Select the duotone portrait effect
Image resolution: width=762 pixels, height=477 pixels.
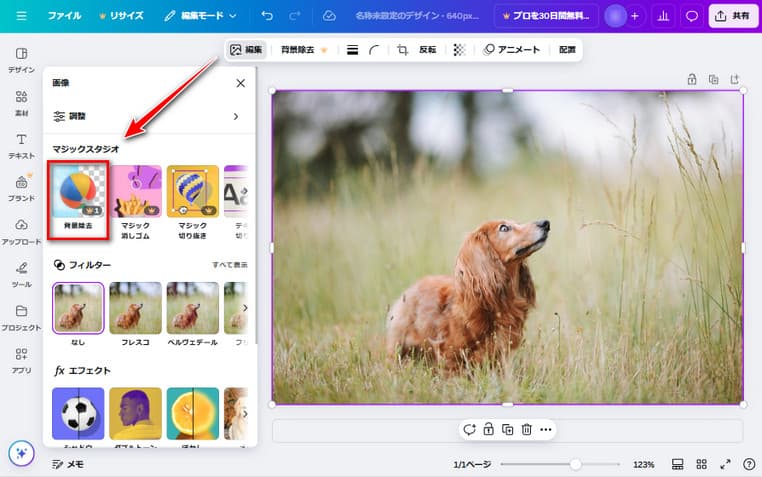[136, 413]
